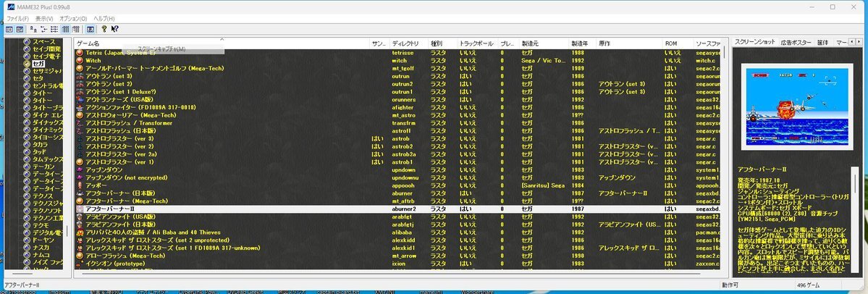868x294 pixels.
Task: Switch to the スクリーンショット tab
Action: click(x=754, y=42)
